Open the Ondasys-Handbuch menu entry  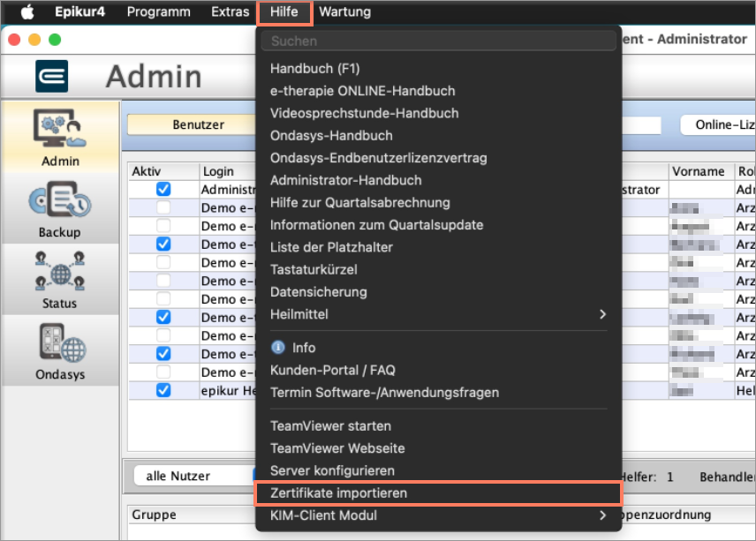click(x=439, y=136)
